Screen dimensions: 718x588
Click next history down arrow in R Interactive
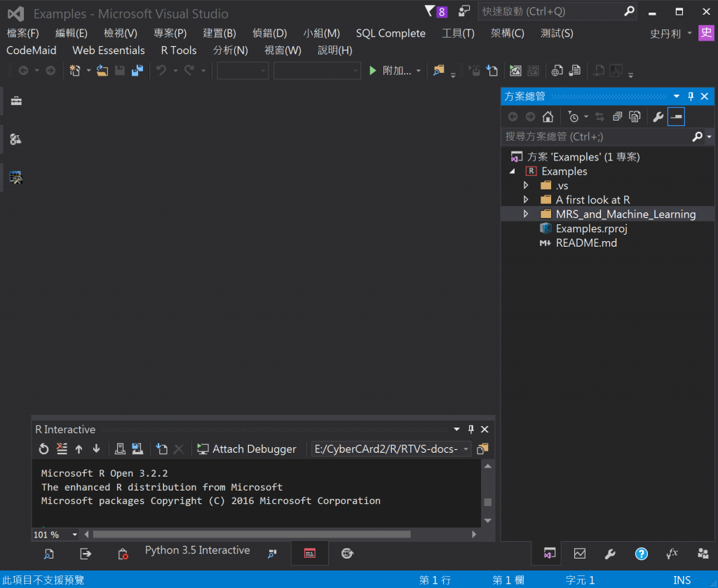(x=96, y=449)
